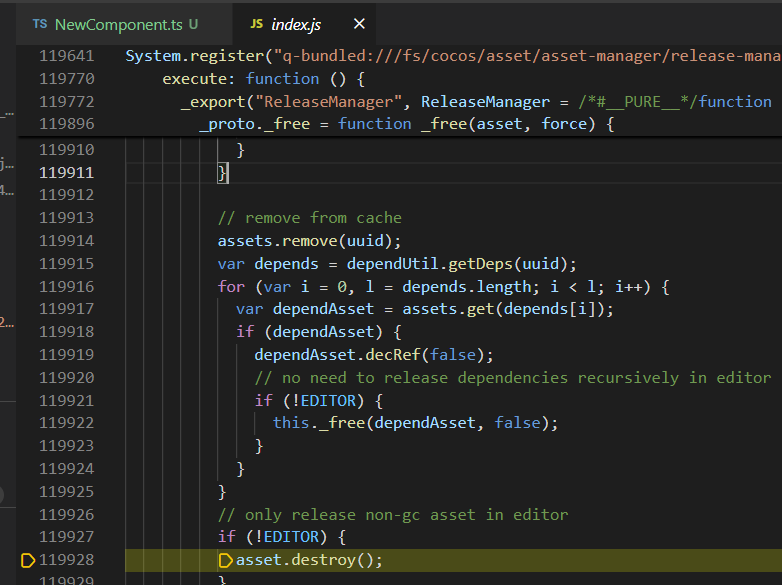
Task: Click the closing brace on line 119910
Action: tap(240, 150)
